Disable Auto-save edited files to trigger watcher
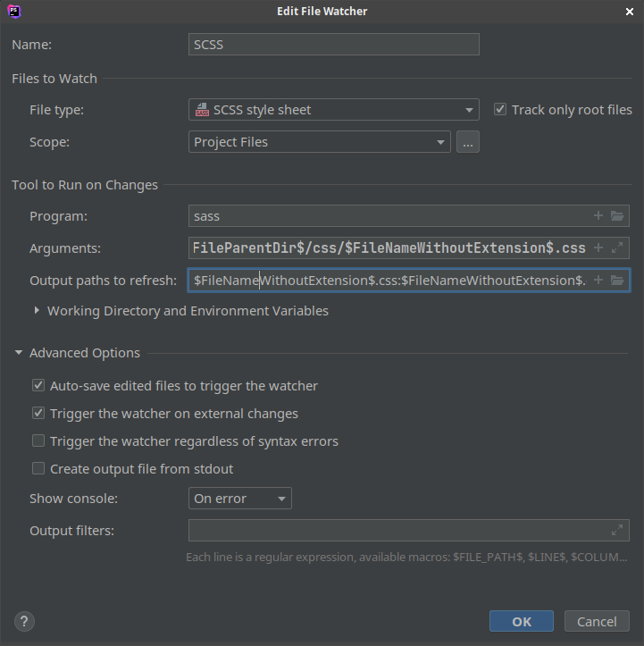Image resolution: width=644 pixels, height=646 pixels. 38,385
